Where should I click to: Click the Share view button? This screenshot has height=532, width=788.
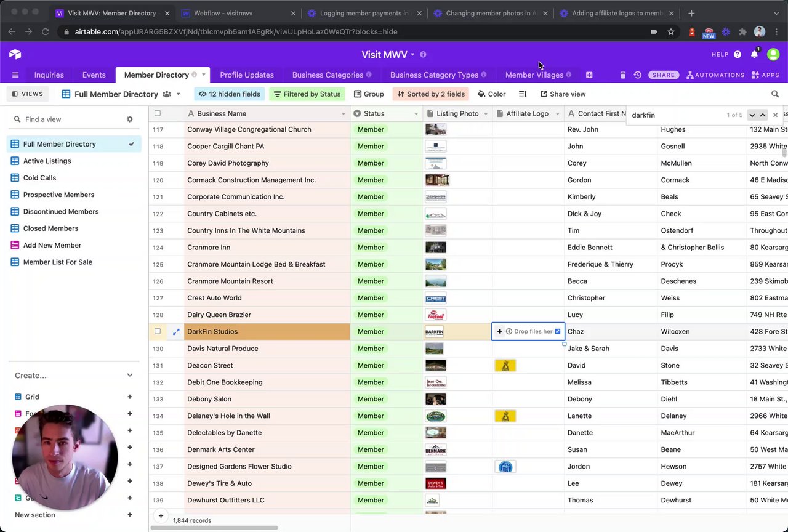point(563,94)
